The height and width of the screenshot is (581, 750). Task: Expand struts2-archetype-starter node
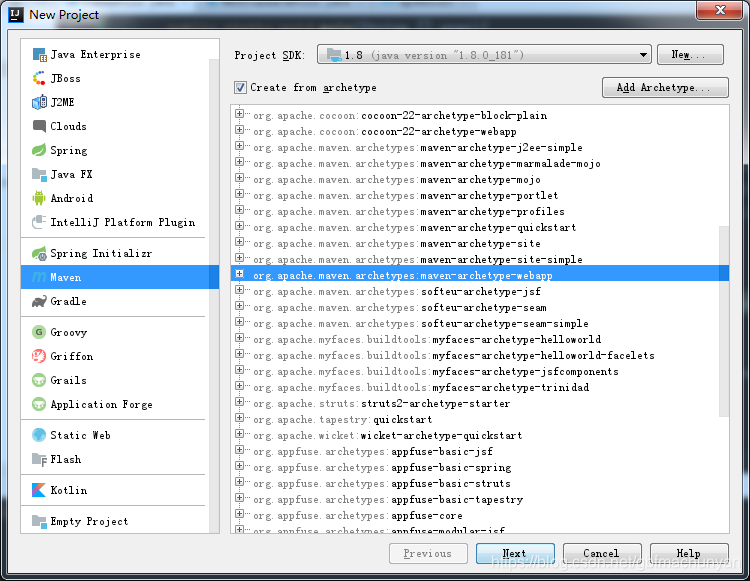point(240,402)
